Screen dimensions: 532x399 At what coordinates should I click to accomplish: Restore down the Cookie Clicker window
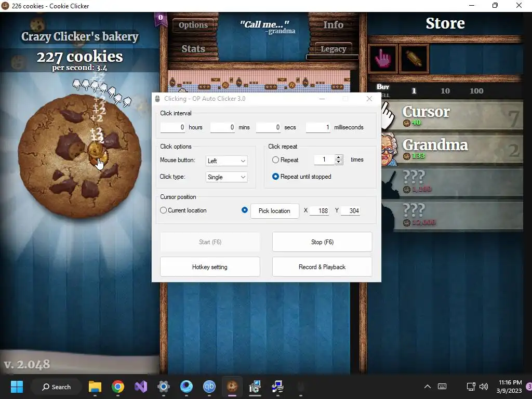tap(495, 5)
